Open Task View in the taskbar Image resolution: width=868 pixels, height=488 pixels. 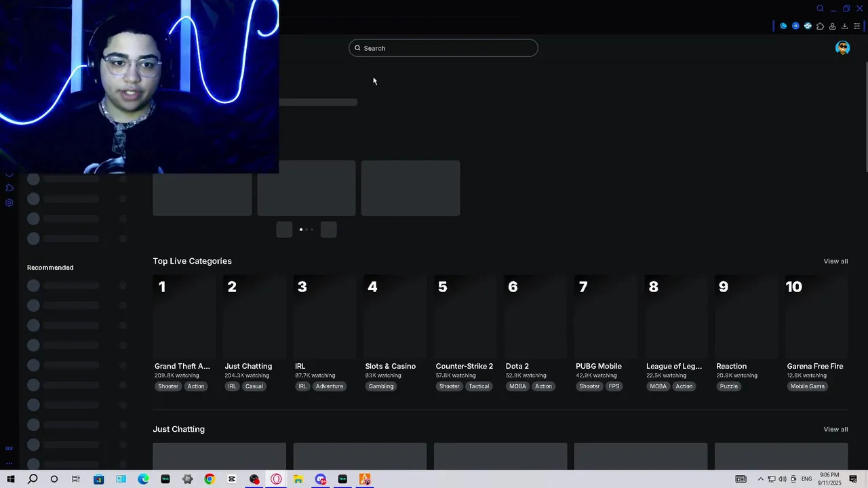[76, 479]
